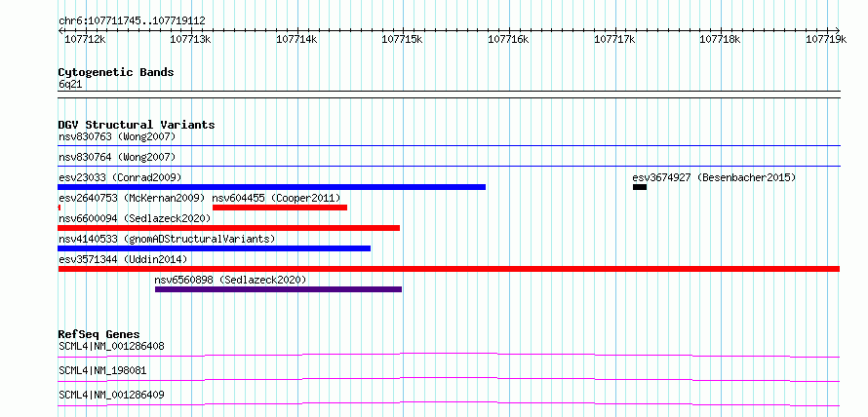Click the esv3674927 (Besenbacher2015) label

coord(714,177)
